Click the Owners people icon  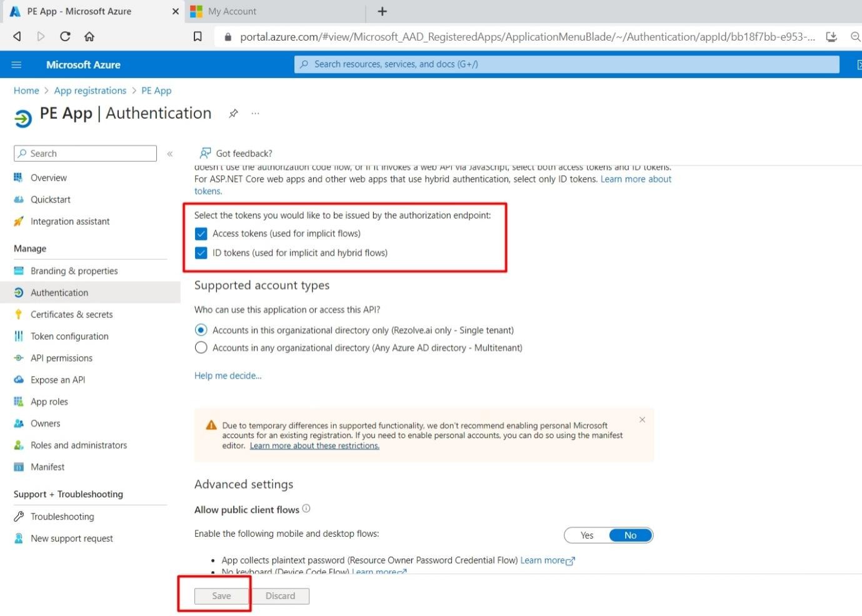coord(19,424)
